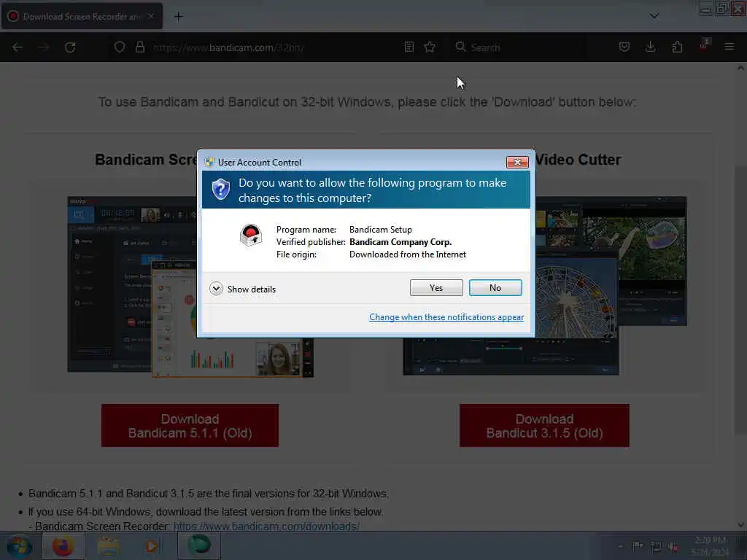Open Firefox downloads panel
The image size is (747, 560).
[x=650, y=47]
